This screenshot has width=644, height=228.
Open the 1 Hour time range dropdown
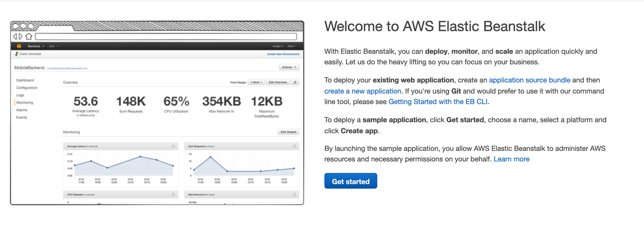pyautogui.click(x=256, y=82)
